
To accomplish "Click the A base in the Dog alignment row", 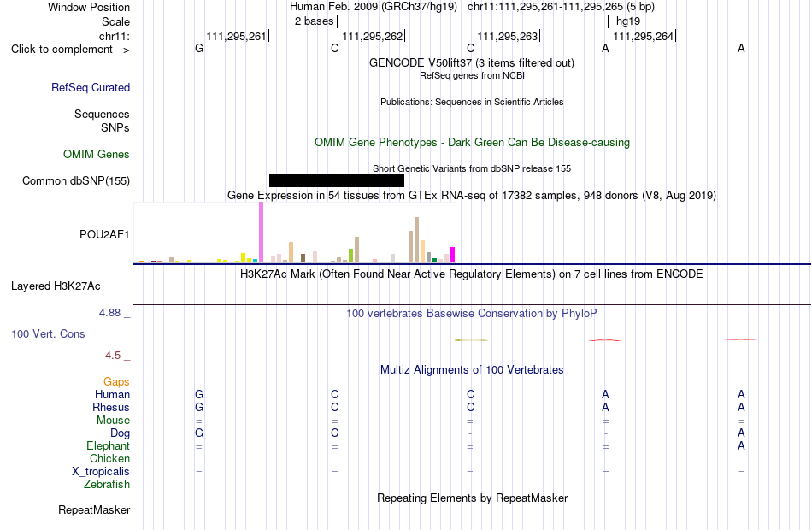I will pos(741,433).
